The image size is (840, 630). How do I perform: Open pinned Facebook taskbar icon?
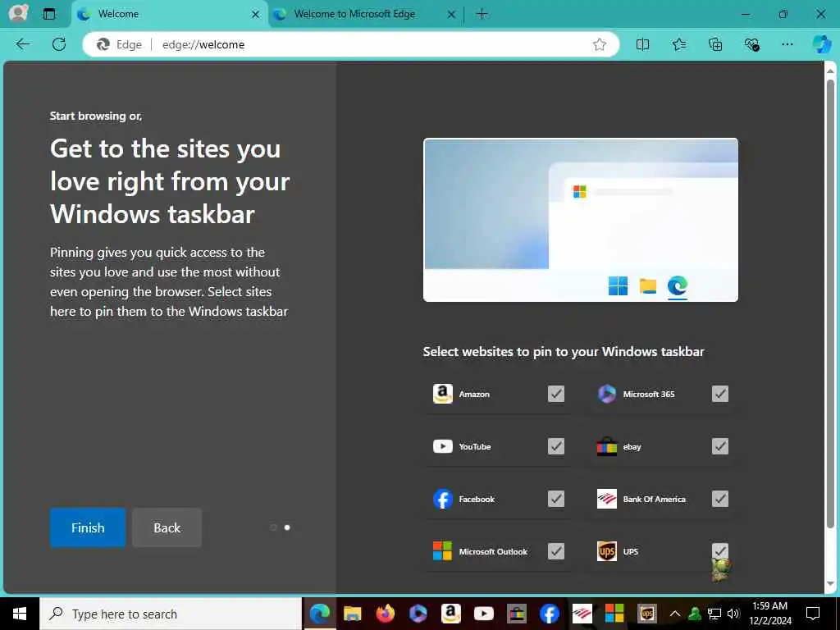click(x=550, y=614)
